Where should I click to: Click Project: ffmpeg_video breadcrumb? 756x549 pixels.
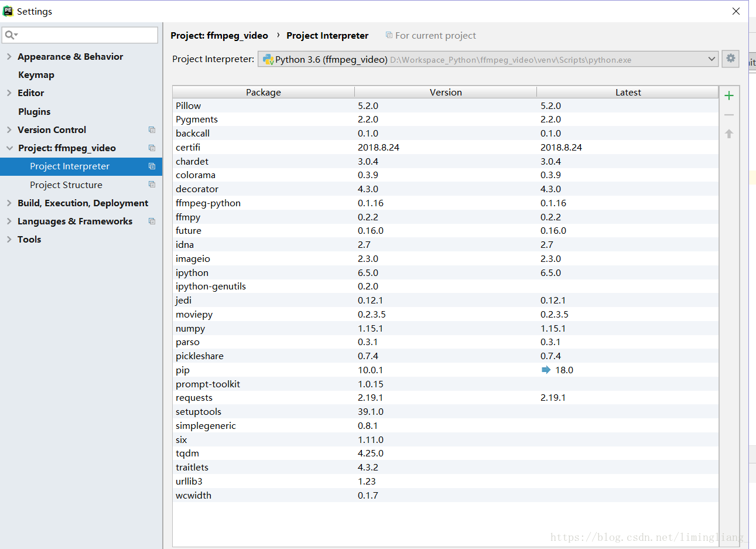[220, 35]
